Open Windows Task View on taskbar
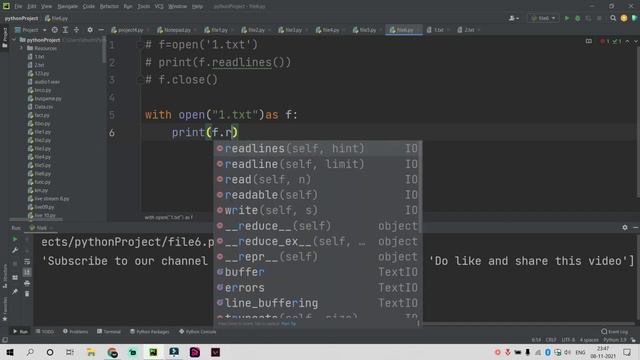The width and height of the screenshot is (640, 360). coord(70,352)
